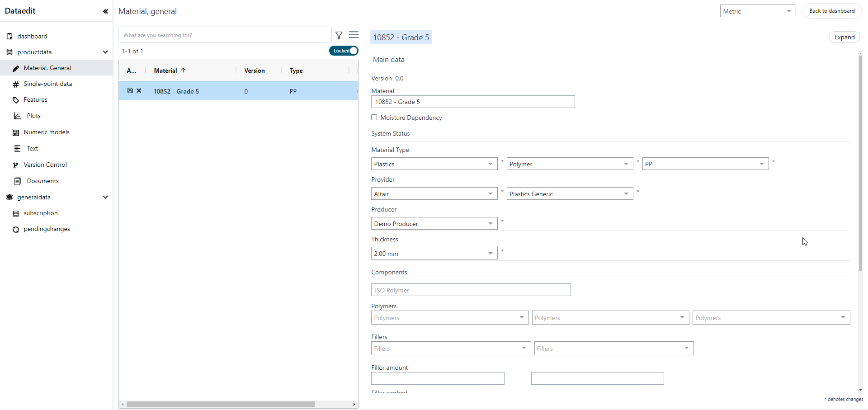The height and width of the screenshot is (410, 868).
Task: Click the horizontal scrollbar under the table
Action: point(221,404)
